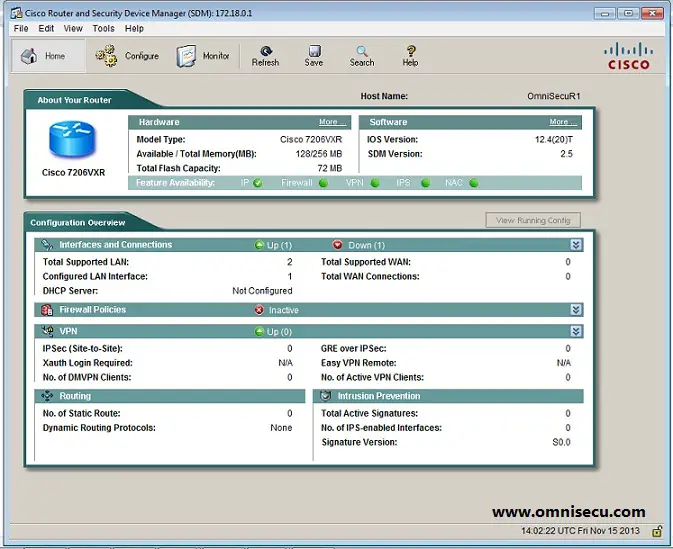This screenshot has height=549, width=673.
Task: Click the Firewall Policies icon
Action: [47, 309]
